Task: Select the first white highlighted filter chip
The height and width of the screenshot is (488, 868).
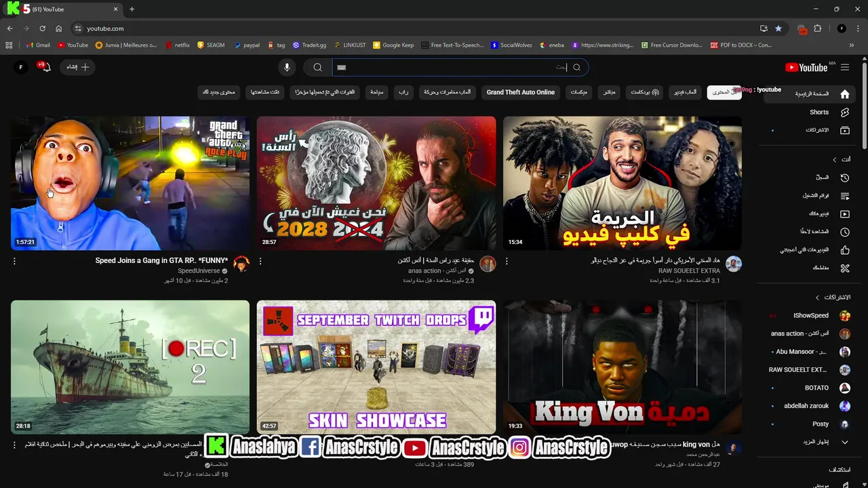Action: (x=724, y=92)
